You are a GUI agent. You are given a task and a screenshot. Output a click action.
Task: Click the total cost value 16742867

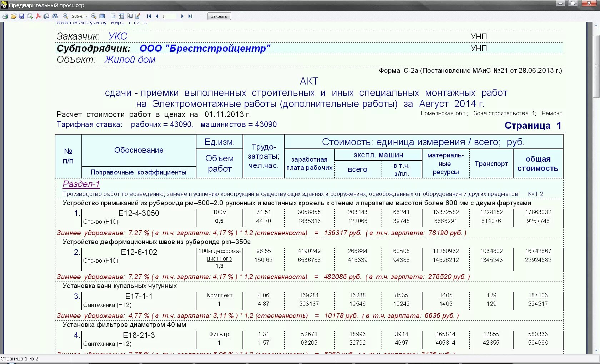pyautogui.click(x=538, y=251)
